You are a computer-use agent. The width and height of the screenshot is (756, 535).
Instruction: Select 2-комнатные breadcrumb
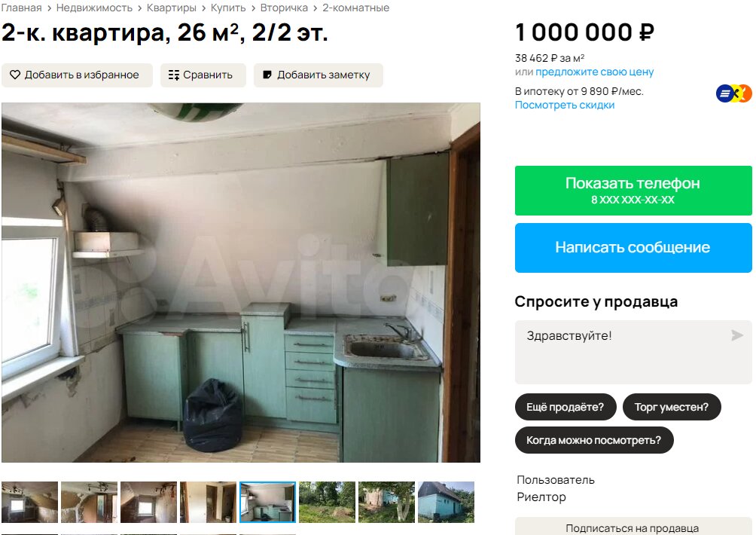tap(356, 8)
